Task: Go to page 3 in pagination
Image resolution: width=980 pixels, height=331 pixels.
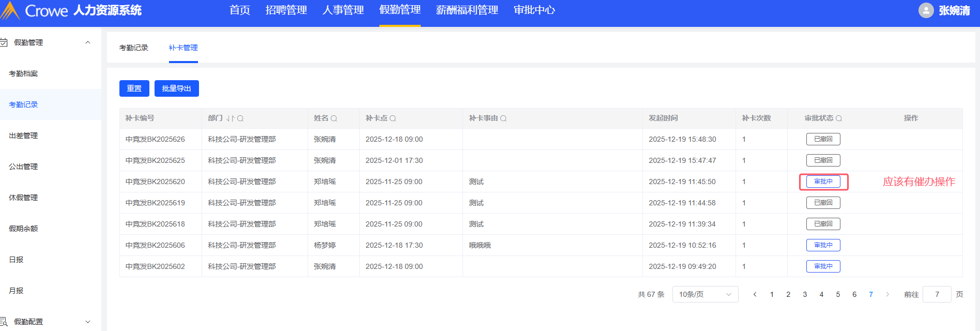Action: tap(805, 294)
